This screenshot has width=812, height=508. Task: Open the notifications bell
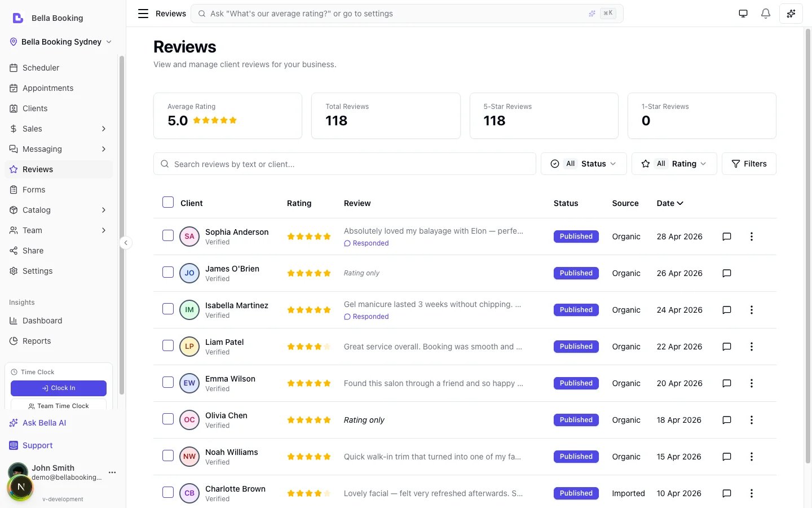[x=765, y=14]
